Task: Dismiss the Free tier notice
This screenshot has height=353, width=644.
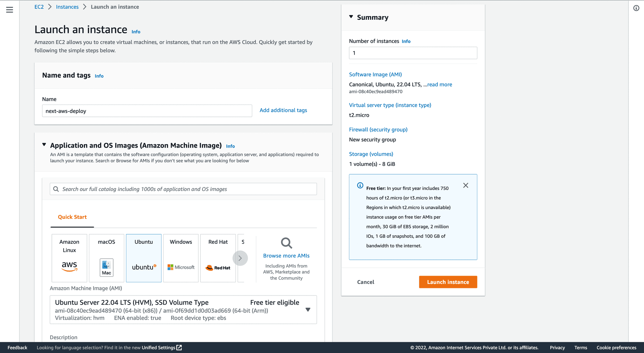Action: point(465,185)
